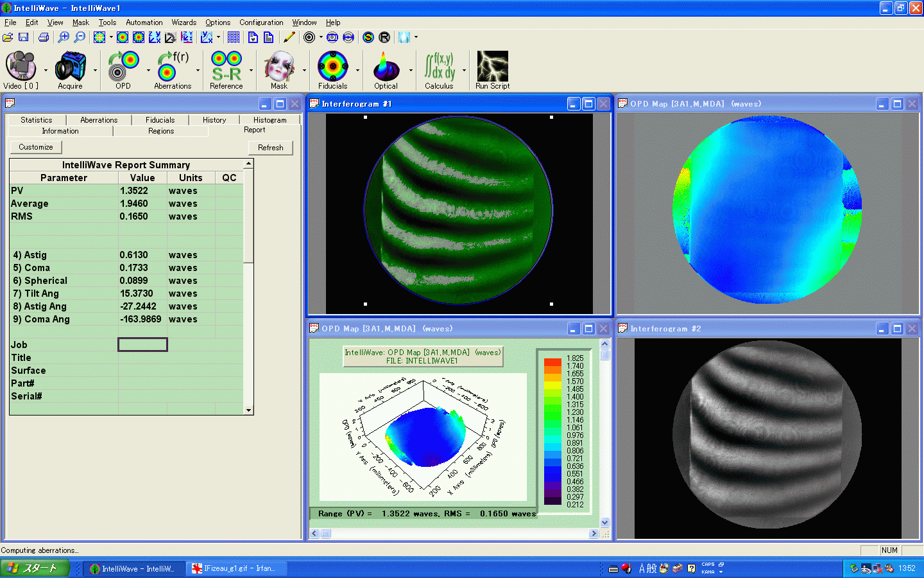Click the save floppy disk icon

pos(23,37)
